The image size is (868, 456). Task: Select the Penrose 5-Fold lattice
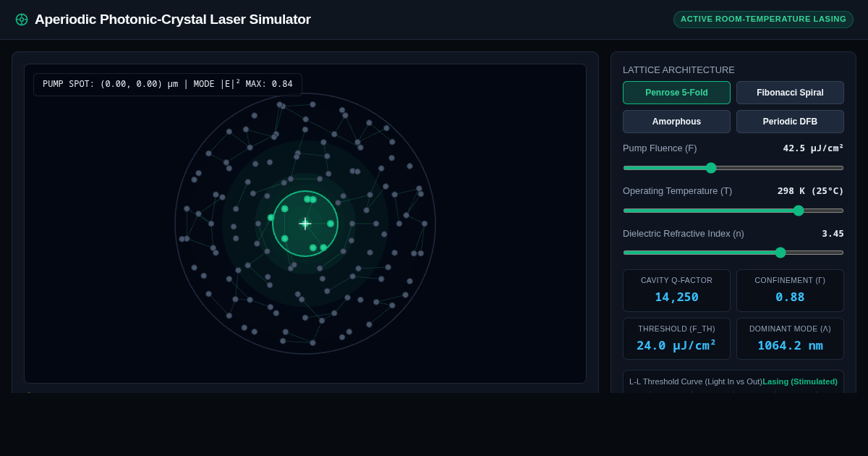[x=676, y=93]
